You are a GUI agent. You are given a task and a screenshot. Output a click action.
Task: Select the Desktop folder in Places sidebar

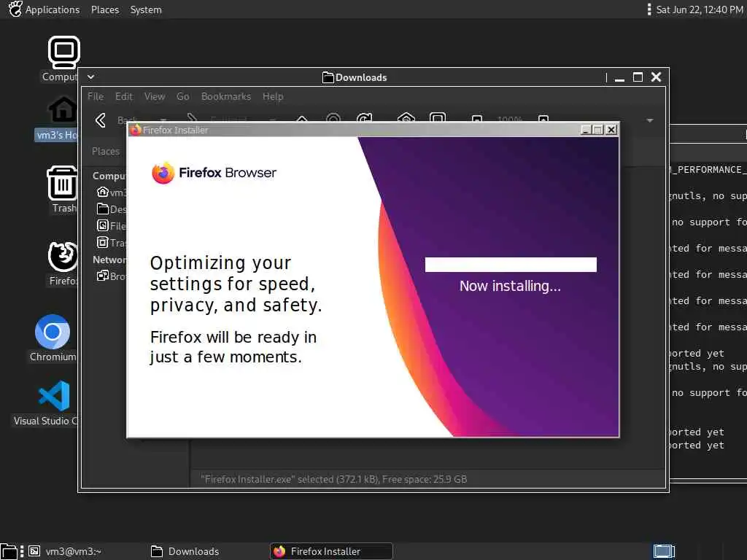(x=111, y=209)
